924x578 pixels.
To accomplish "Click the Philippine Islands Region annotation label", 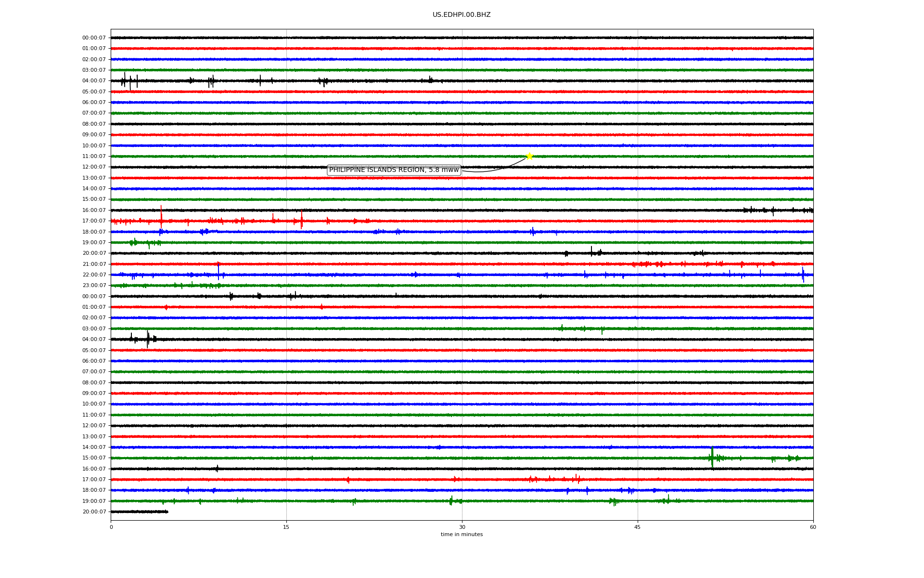I will [x=394, y=170].
